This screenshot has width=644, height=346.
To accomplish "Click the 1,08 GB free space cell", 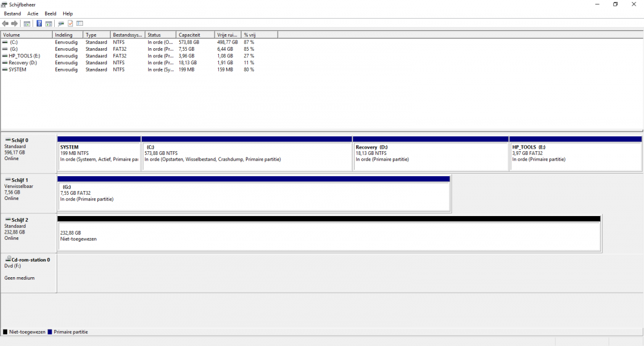I will tap(225, 56).
